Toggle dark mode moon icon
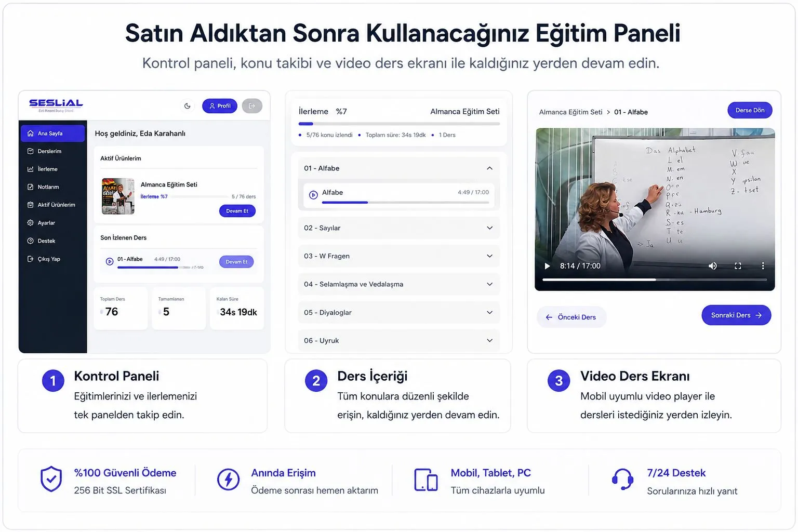The height and width of the screenshot is (532, 798). (187, 106)
